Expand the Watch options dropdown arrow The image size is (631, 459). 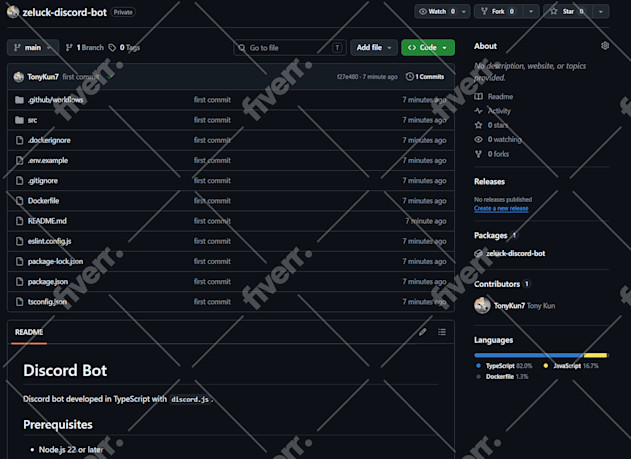pyautogui.click(x=464, y=11)
